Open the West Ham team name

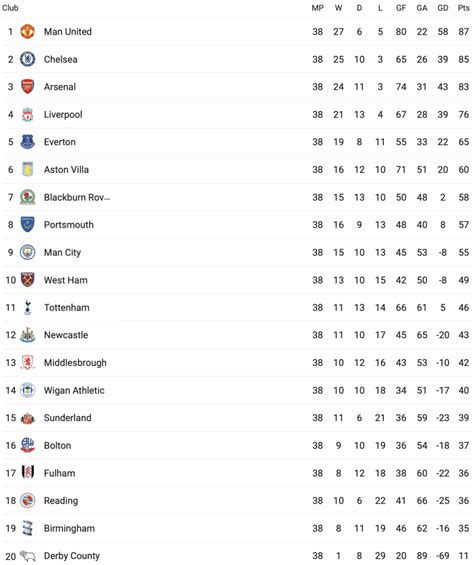point(66,280)
